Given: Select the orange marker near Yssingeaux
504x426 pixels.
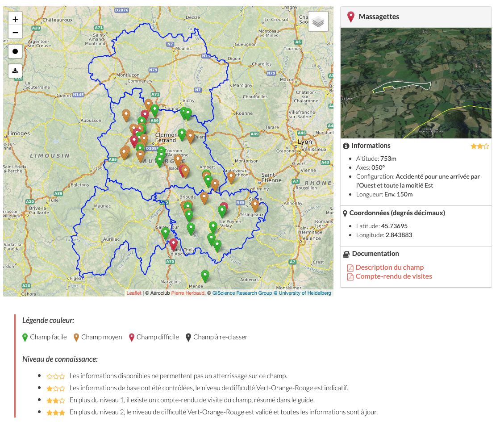Looking at the screenshot, I should [x=255, y=205].
